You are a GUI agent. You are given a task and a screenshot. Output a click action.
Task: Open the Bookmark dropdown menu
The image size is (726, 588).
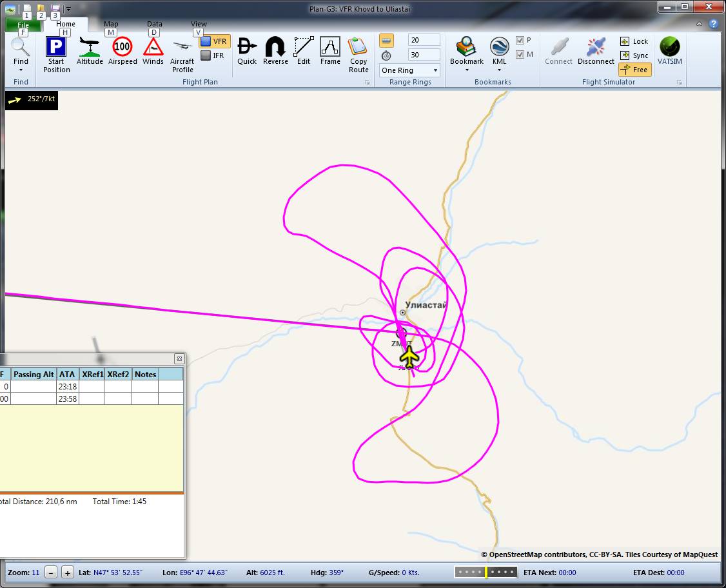pos(467,70)
